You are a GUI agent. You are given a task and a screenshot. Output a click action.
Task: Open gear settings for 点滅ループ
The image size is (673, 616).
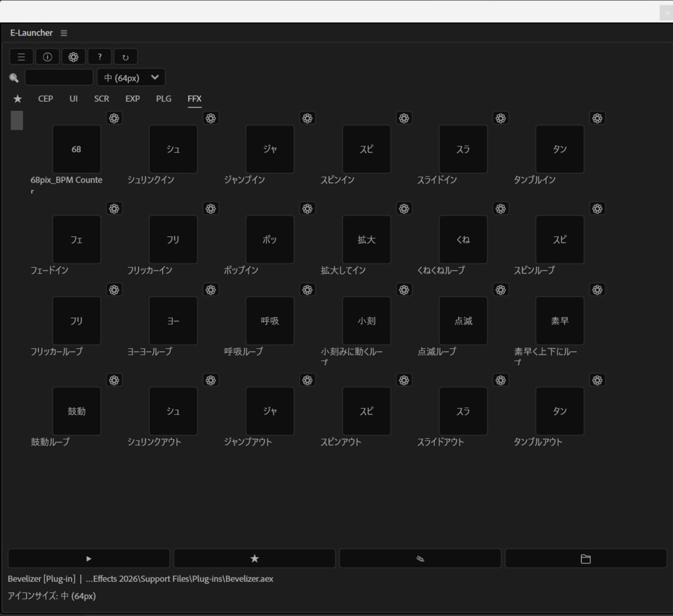point(501,290)
